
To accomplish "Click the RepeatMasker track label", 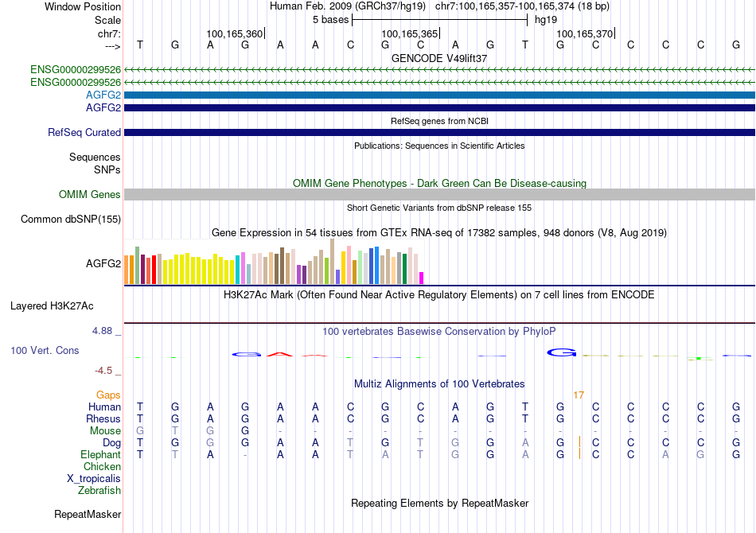I will 88,515.
